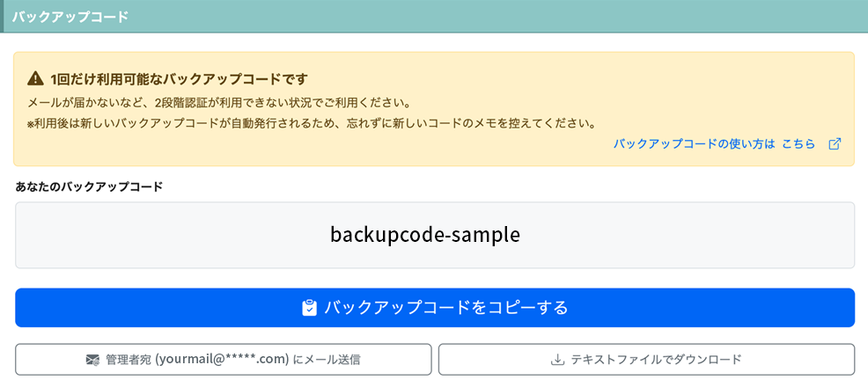Open the こちら link
Viewport: 868px width, 387px height.
tap(798, 144)
